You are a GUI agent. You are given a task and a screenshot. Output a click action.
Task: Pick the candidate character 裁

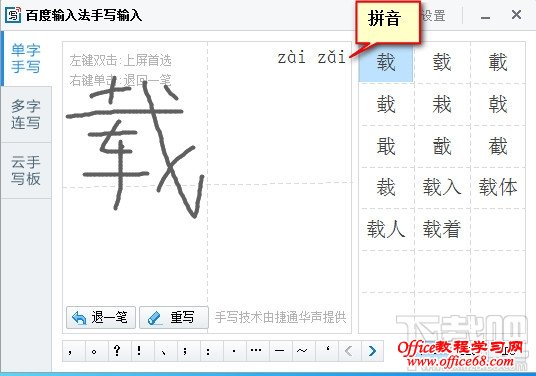point(386,187)
